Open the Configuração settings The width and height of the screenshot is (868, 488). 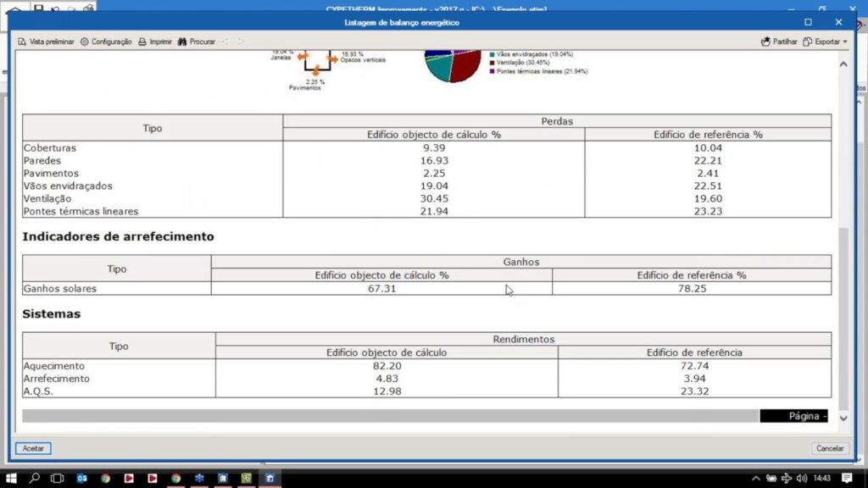coord(106,42)
